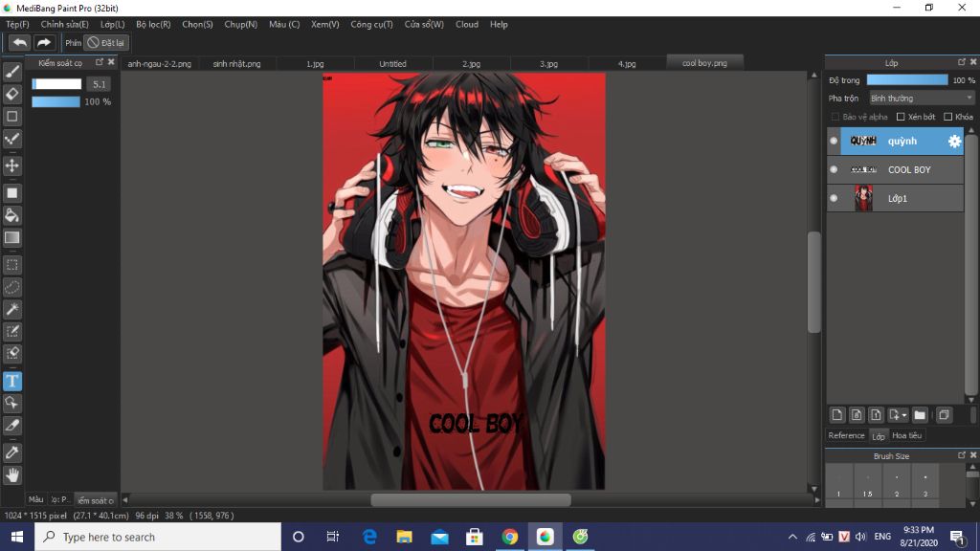Select the Text tool
Image resolution: width=980 pixels, height=551 pixels.
coord(11,381)
